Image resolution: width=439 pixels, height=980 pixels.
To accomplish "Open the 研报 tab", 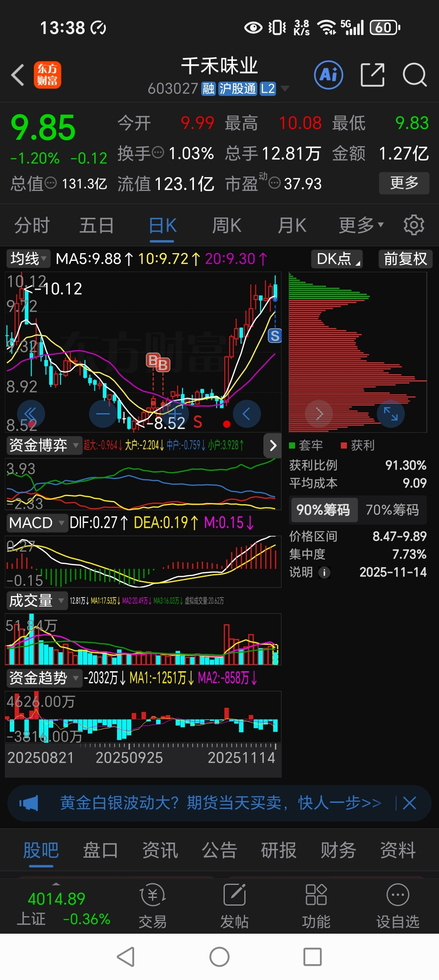I will [279, 850].
